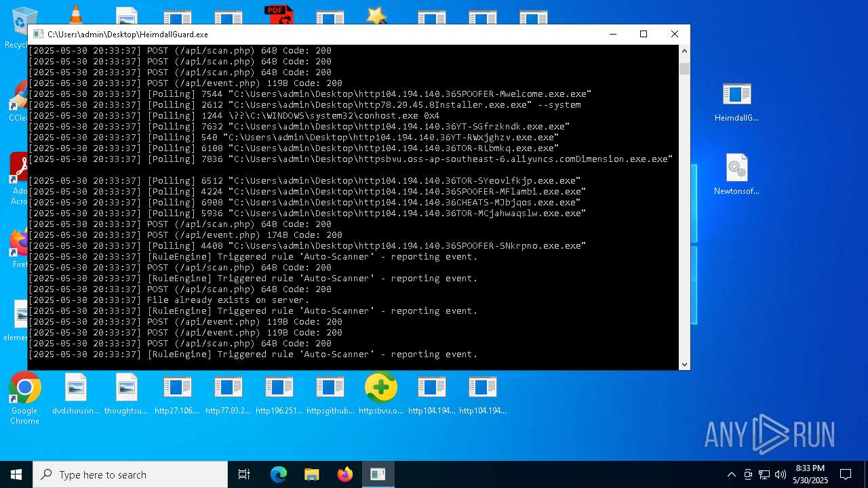868x488 pixels.
Task: Open the Firefox desktop shortcut
Action: [19, 248]
